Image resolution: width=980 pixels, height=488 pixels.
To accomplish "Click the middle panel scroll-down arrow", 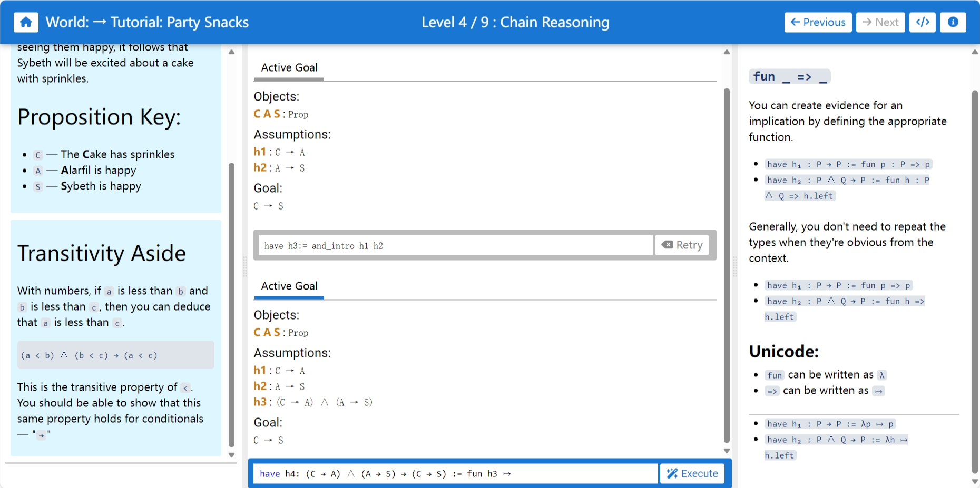I will [727, 451].
